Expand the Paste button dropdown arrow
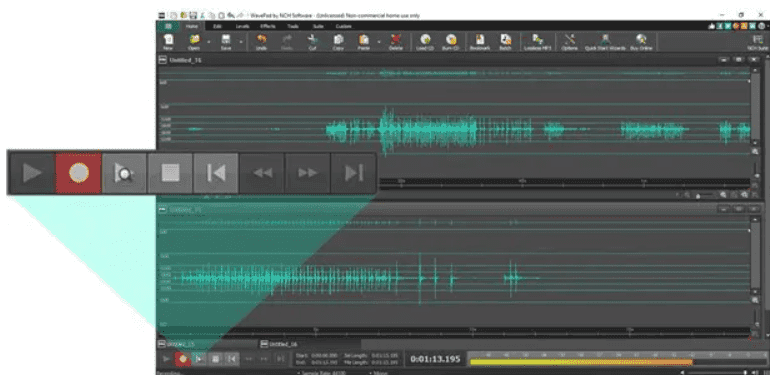 (379, 42)
